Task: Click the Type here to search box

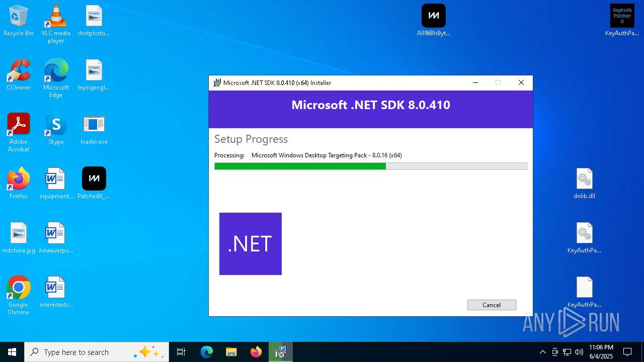Action: point(97,352)
